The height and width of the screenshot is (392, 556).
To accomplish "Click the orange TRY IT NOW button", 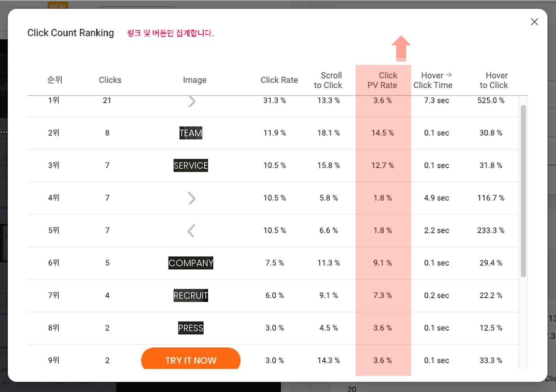I will [191, 359].
